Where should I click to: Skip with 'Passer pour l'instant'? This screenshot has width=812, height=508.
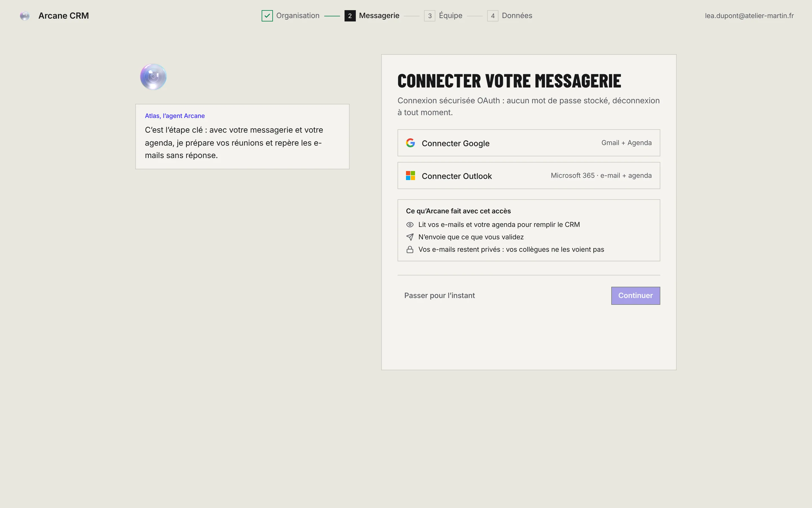click(x=439, y=296)
